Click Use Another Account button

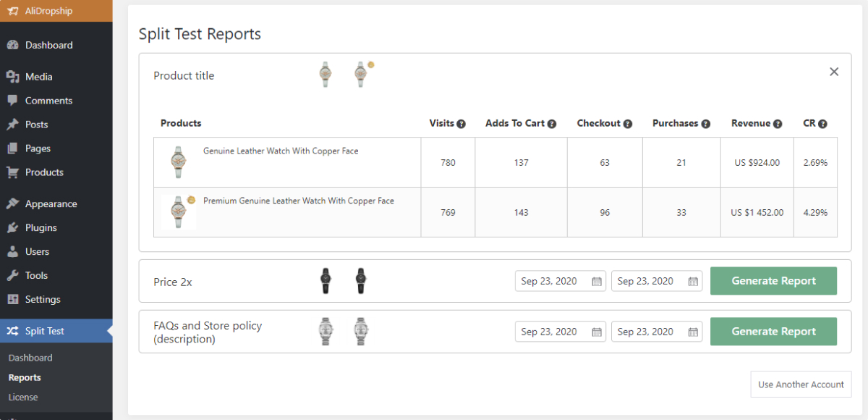point(801,385)
